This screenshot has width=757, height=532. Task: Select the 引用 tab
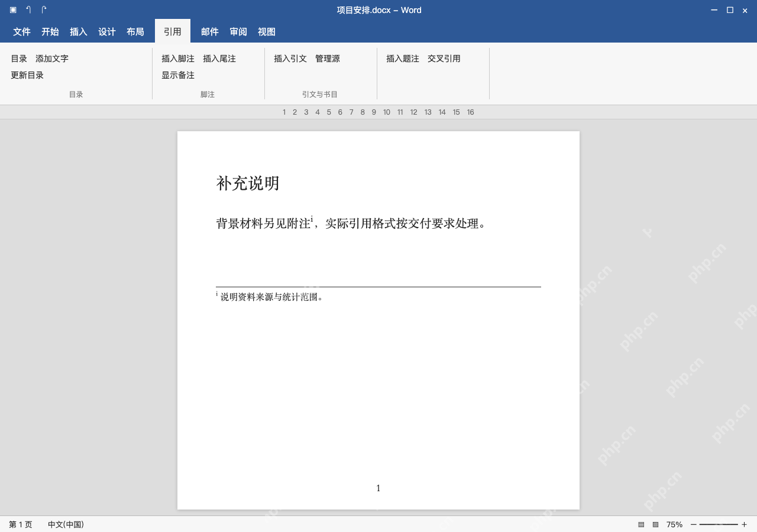[173, 32]
